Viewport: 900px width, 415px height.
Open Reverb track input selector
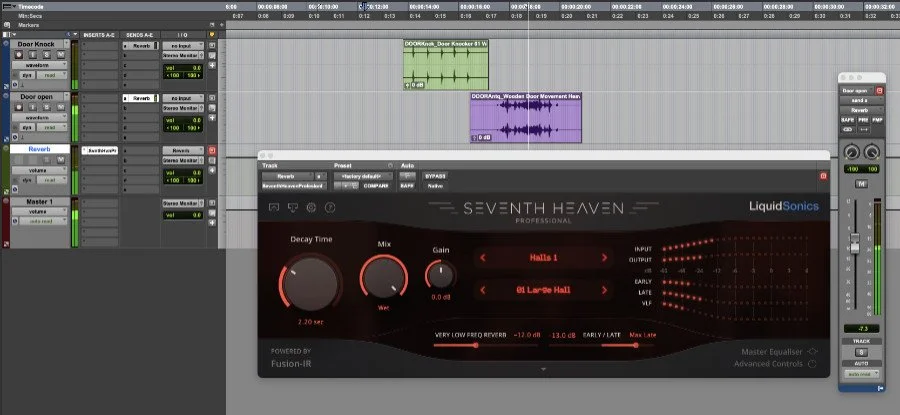click(183, 150)
